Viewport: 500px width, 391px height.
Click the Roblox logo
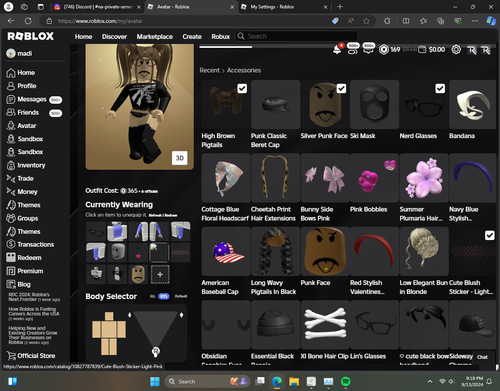tap(31, 36)
